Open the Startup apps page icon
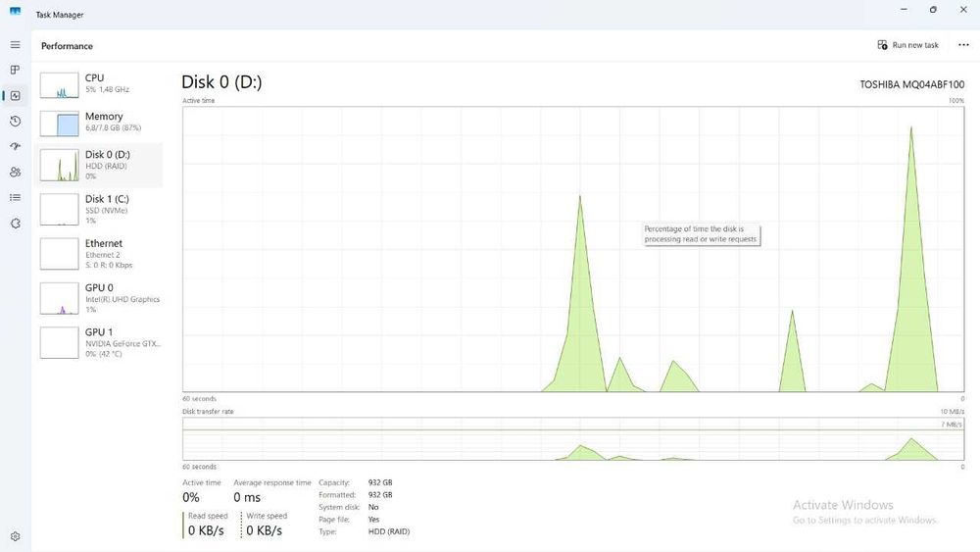The height and width of the screenshot is (552, 980). 15,146
